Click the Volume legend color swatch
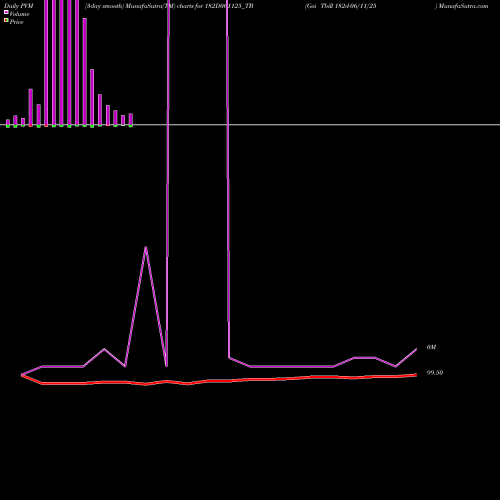The height and width of the screenshot is (500, 500). pos(6,12)
